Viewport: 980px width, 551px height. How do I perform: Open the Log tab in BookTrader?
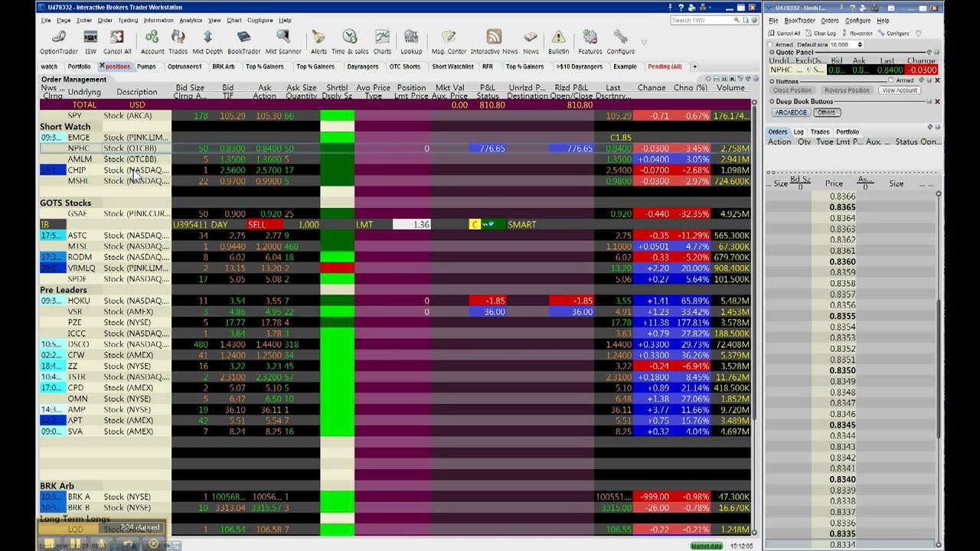[x=799, y=132]
